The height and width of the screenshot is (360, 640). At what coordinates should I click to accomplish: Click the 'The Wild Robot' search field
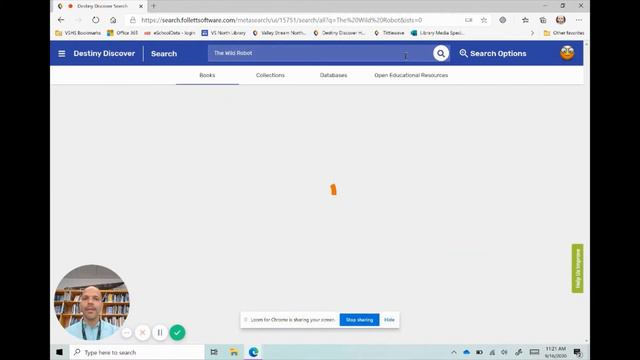pos(320,53)
